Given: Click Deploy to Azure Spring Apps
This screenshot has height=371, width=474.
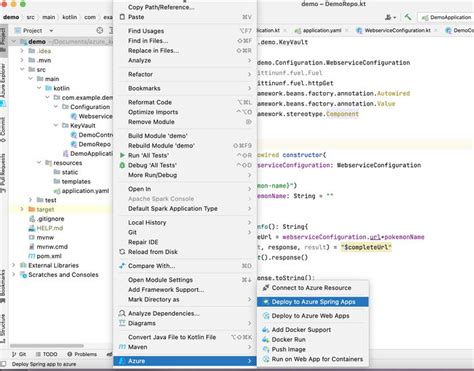Looking at the screenshot, I should 313,302.
